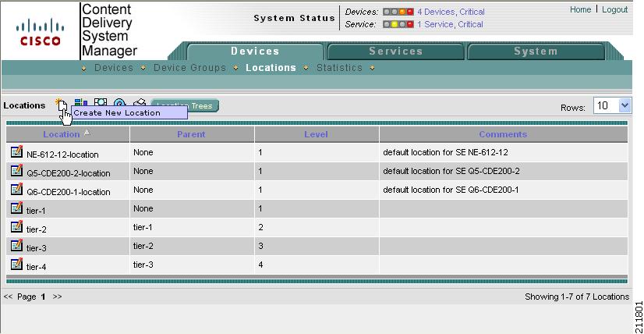Open edit icon for tier-2
Screen dimensions: 644x334
17,226
